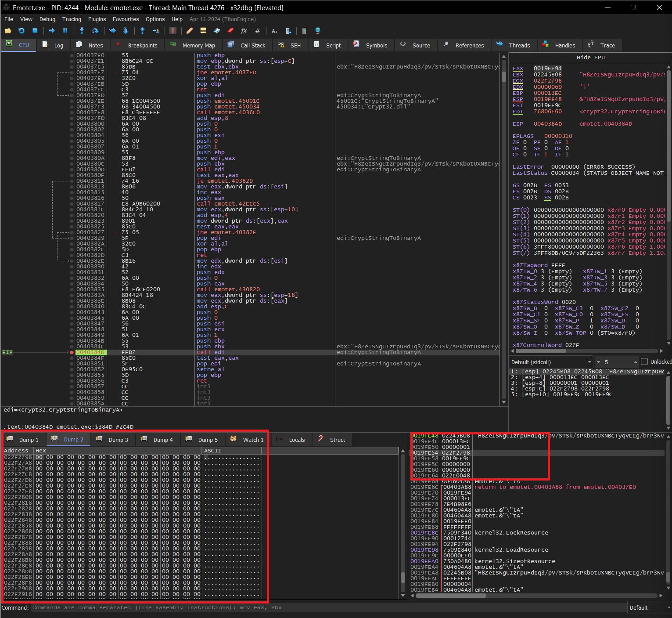Open the Tracing menu
672x618 pixels.
[x=72, y=19]
